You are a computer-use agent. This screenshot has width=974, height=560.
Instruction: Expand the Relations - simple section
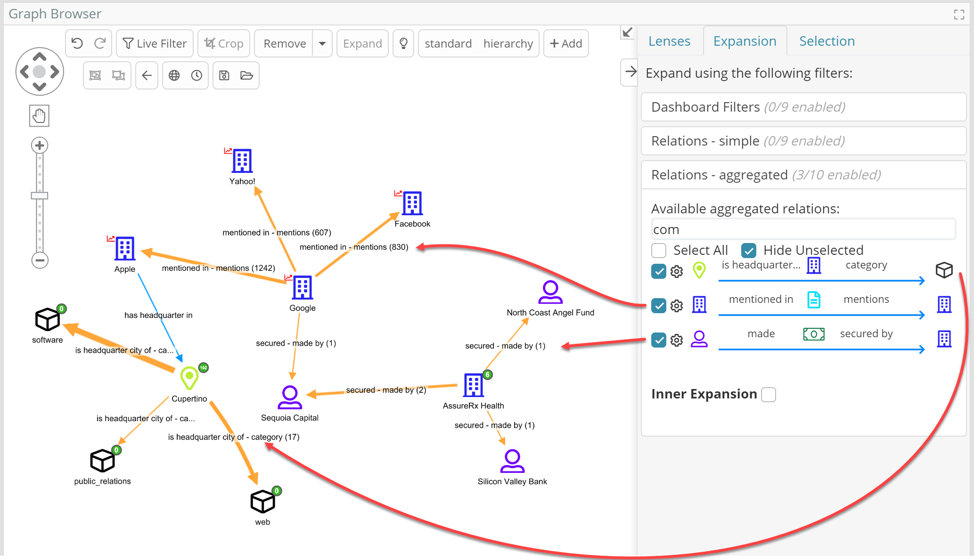(803, 141)
